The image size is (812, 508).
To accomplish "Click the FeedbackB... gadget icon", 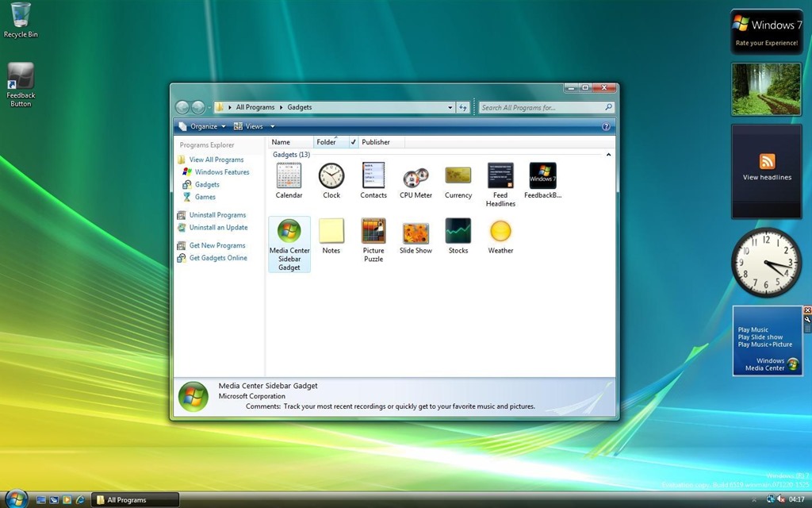I will click(x=542, y=175).
